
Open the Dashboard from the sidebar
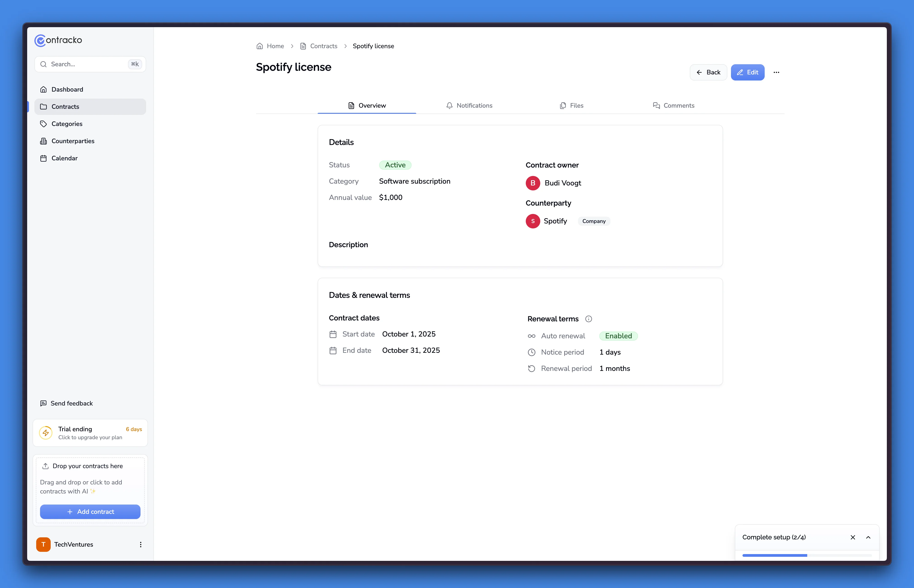[x=67, y=89]
